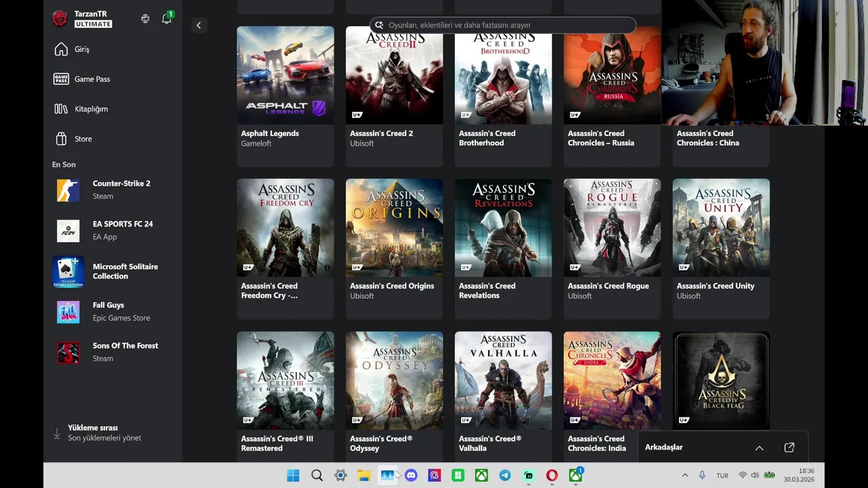Click the Assassin's Creed Chronicles : China title

click(708, 138)
